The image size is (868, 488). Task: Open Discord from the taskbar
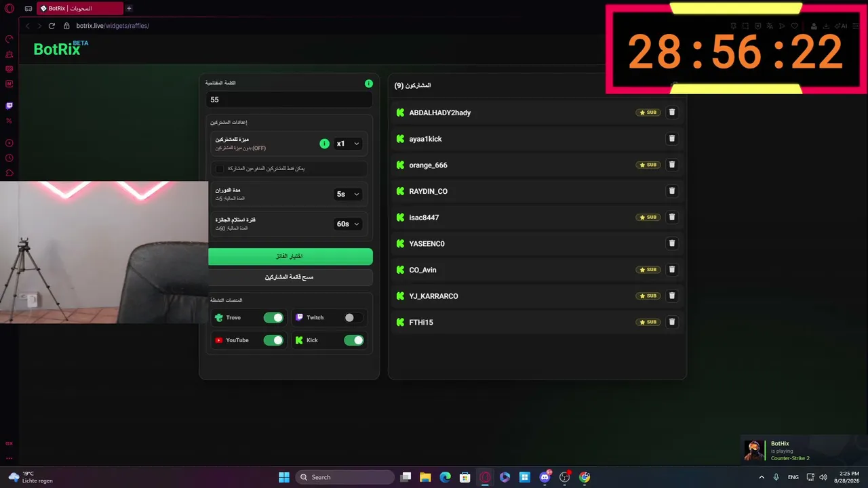point(545,477)
